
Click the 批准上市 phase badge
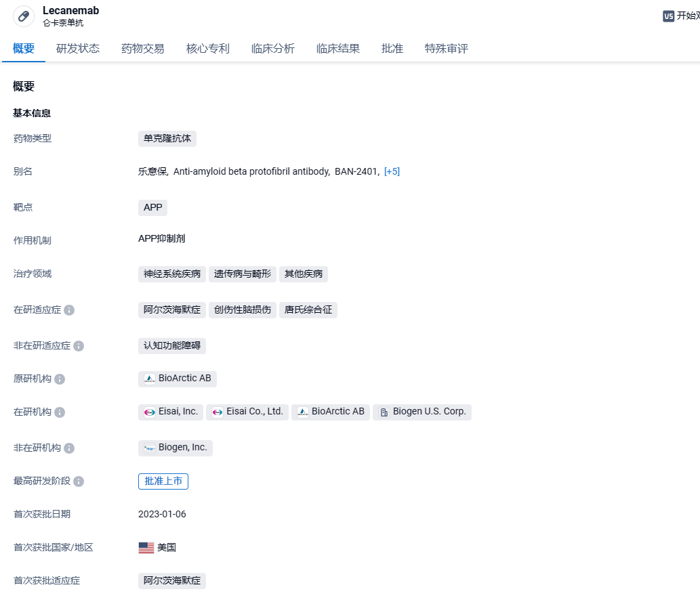point(163,481)
